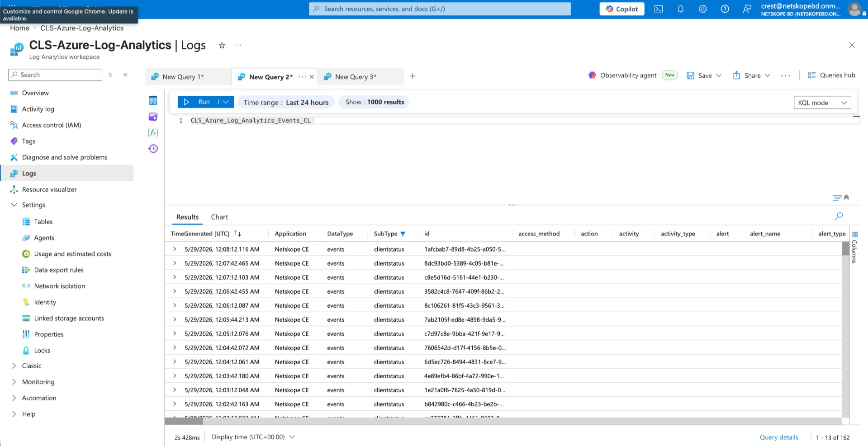The image size is (868, 446).
Task: Click the left menu Search box
Action: click(x=55, y=75)
